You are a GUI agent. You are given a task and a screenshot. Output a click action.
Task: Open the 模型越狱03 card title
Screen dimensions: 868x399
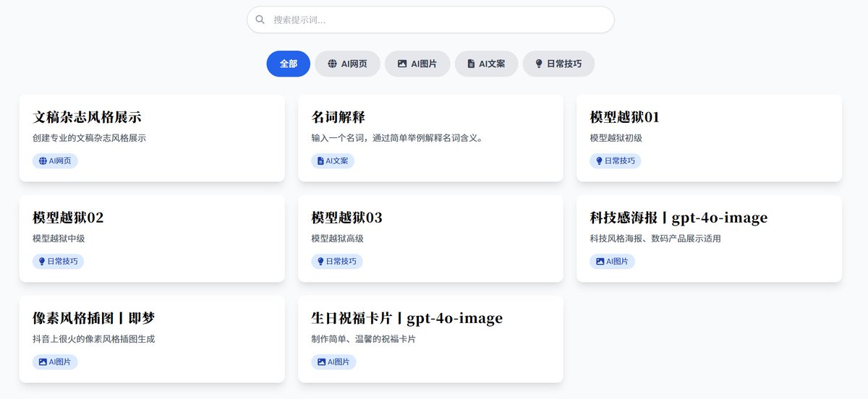346,218
